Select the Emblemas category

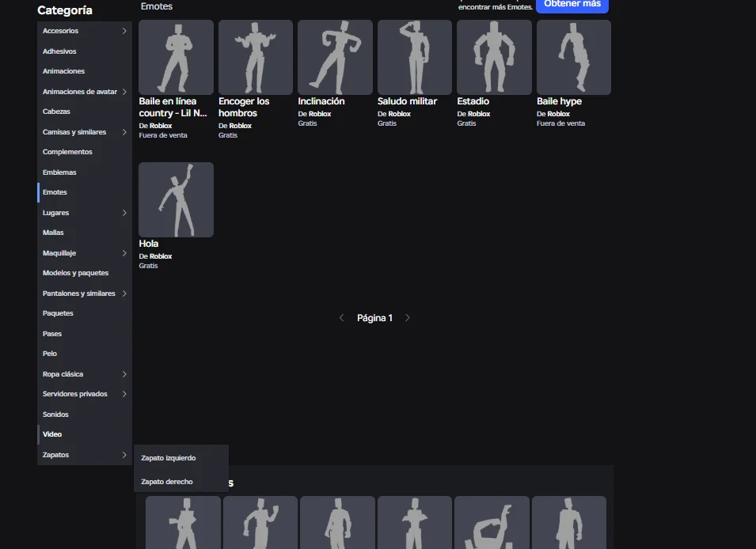pyautogui.click(x=59, y=172)
